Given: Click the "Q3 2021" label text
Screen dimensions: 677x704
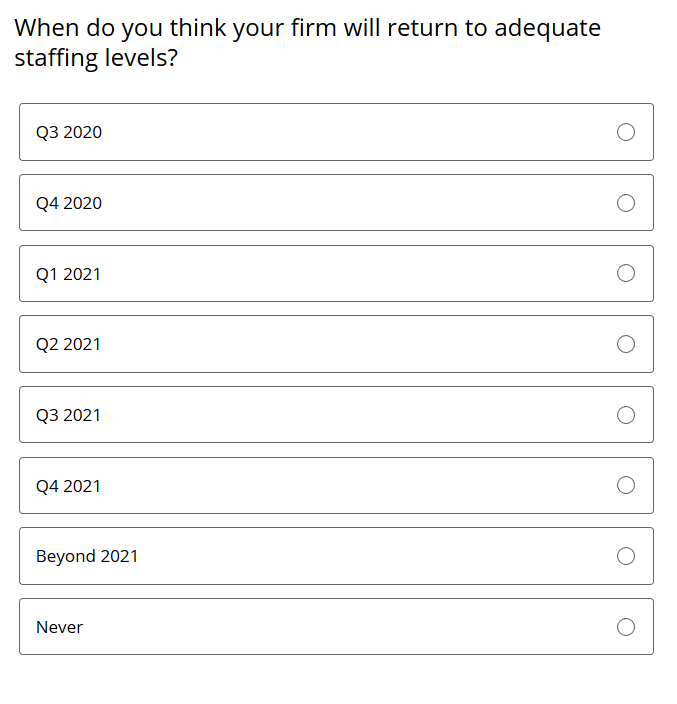Looking at the screenshot, I should pyautogui.click(x=68, y=415).
